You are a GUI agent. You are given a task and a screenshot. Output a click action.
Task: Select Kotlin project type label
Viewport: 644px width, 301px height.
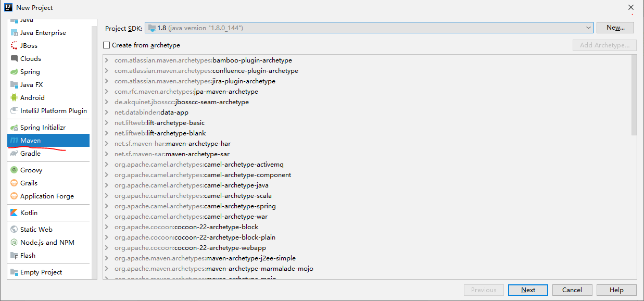[29, 213]
